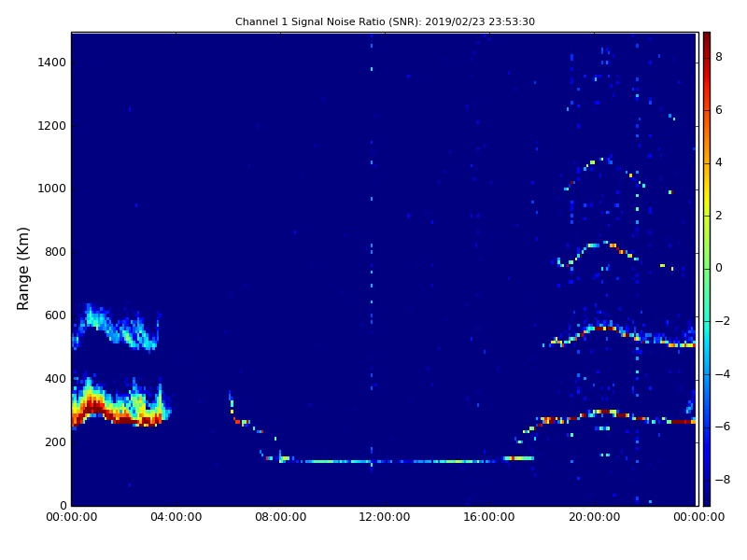The image size is (747, 560).
Task: Click the 400 range tick label
Action: pyautogui.click(x=55, y=379)
